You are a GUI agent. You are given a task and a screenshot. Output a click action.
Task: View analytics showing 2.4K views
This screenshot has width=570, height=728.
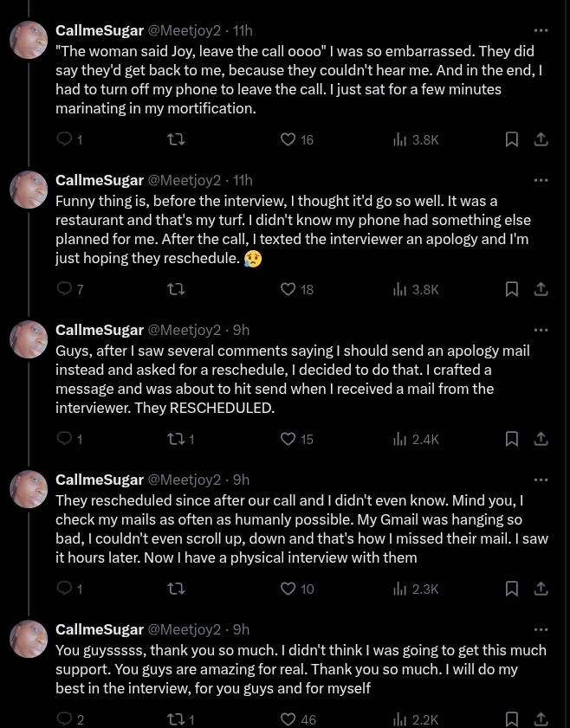click(x=416, y=439)
